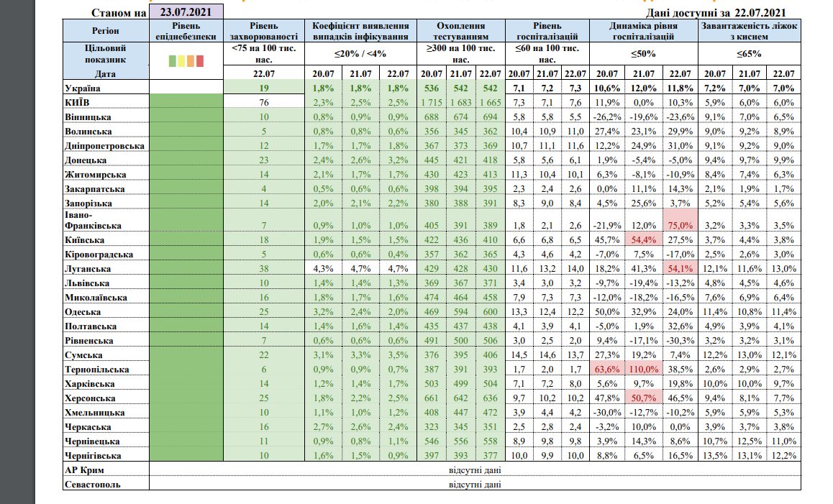Click the orange epidemic level legend swatch
Image resolution: width=833 pixels, height=504 pixels.
tap(191, 61)
